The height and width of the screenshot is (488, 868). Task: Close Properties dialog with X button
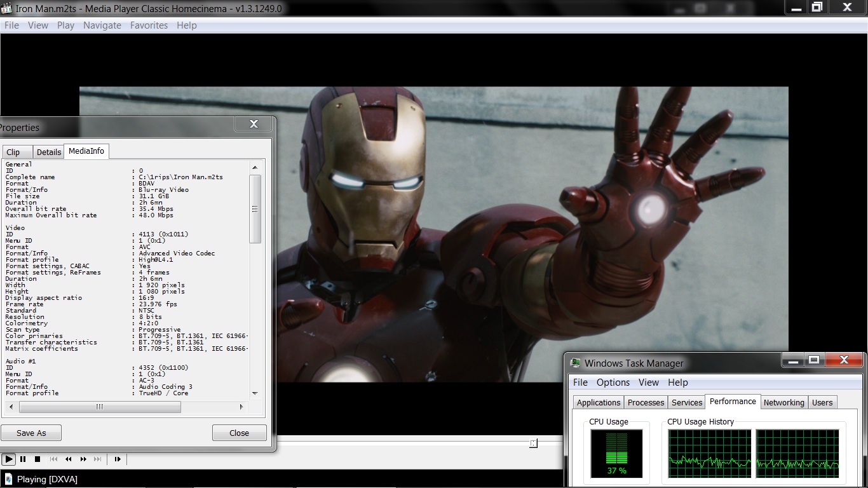[254, 124]
